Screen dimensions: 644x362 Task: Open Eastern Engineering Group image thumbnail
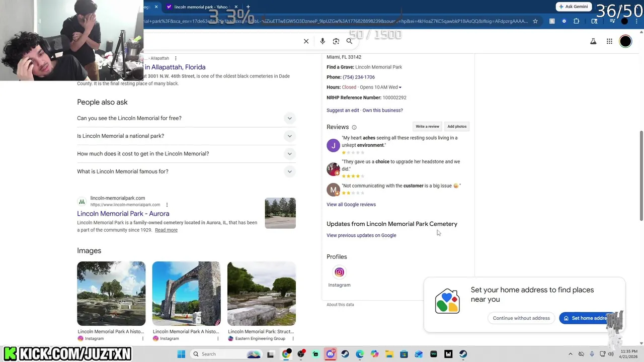tap(262, 294)
